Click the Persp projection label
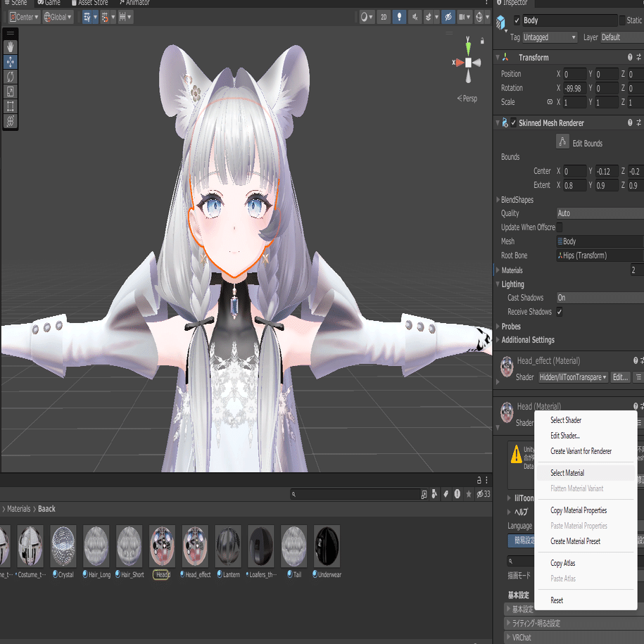Image resolution: width=644 pixels, height=644 pixels. [467, 99]
